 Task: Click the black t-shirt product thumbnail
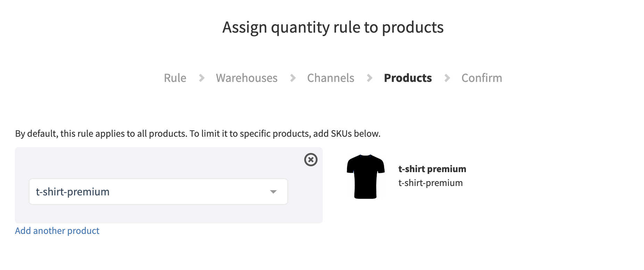365,177
